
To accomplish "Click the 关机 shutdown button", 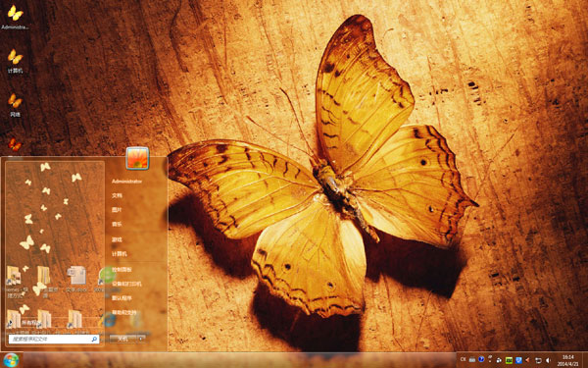I will point(123,339).
